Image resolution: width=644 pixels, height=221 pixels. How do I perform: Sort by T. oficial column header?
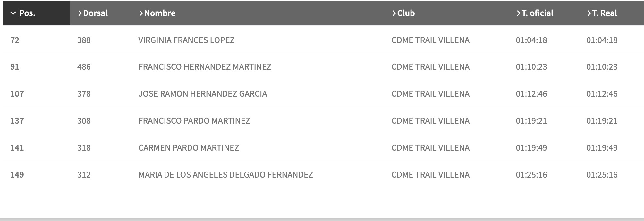pyautogui.click(x=537, y=13)
